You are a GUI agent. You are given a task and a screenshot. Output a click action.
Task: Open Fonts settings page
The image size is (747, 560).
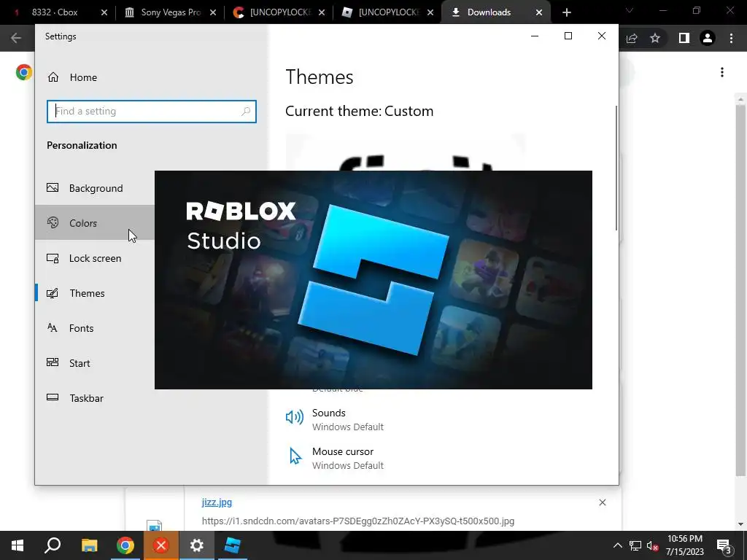(x=96, y=328)
